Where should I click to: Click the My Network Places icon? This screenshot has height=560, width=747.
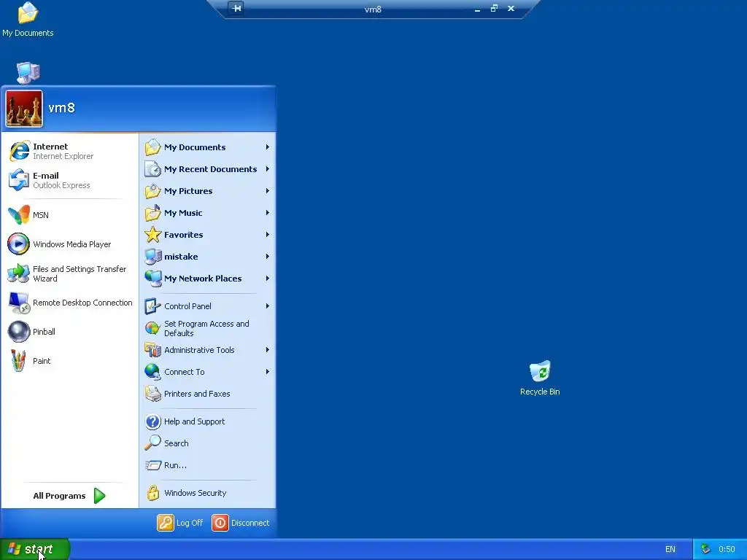point(153,278)
